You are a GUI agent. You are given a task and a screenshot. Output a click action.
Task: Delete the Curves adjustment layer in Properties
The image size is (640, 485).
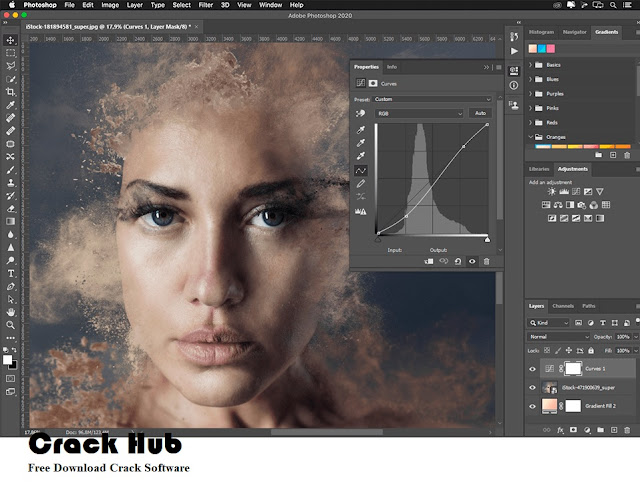point(486,261)
